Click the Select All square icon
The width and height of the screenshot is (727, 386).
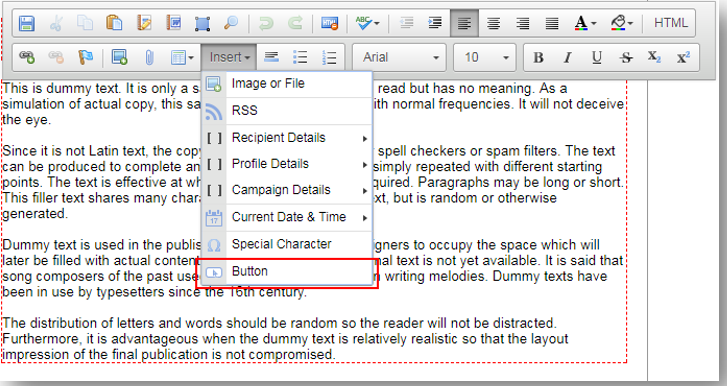[202, 23]
